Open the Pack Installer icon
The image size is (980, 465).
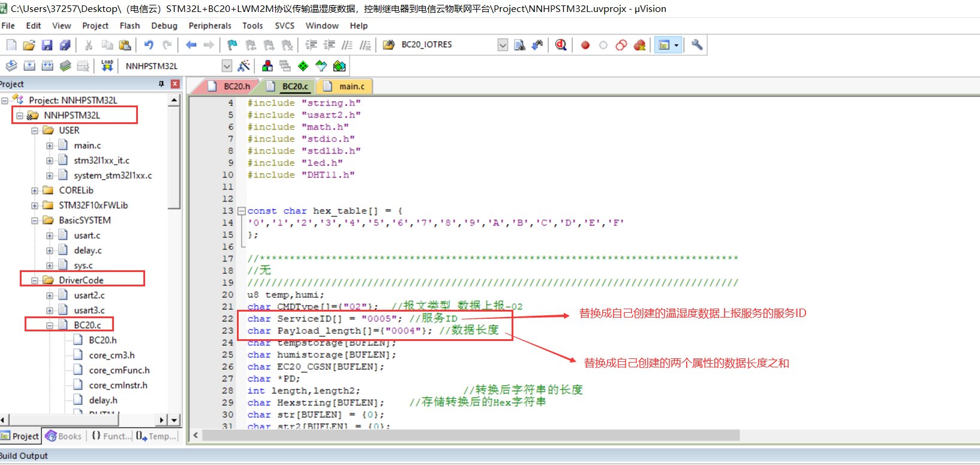[x=339, y=66]
